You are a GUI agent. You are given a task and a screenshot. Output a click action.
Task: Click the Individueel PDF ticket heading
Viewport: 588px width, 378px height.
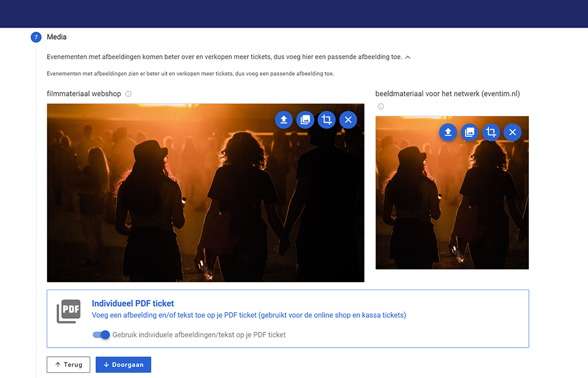click(x=133, y=303)
